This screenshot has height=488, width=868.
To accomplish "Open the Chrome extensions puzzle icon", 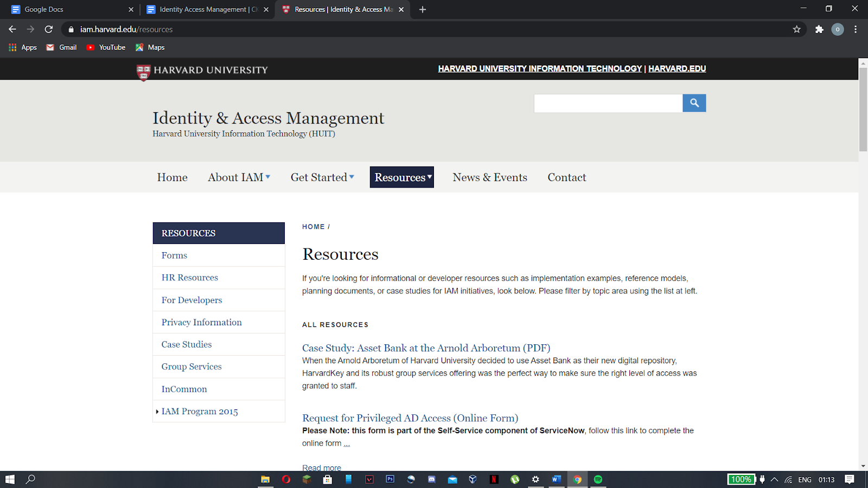I will click(819, 29).
